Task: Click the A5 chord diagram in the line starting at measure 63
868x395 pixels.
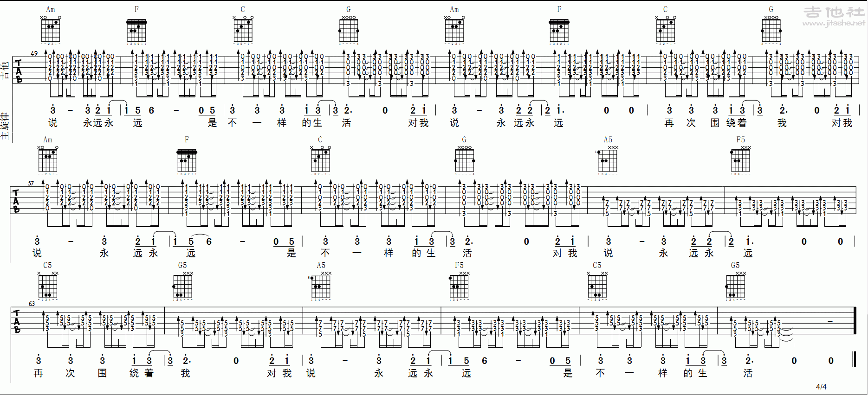Action: click(x=320, y=286)
